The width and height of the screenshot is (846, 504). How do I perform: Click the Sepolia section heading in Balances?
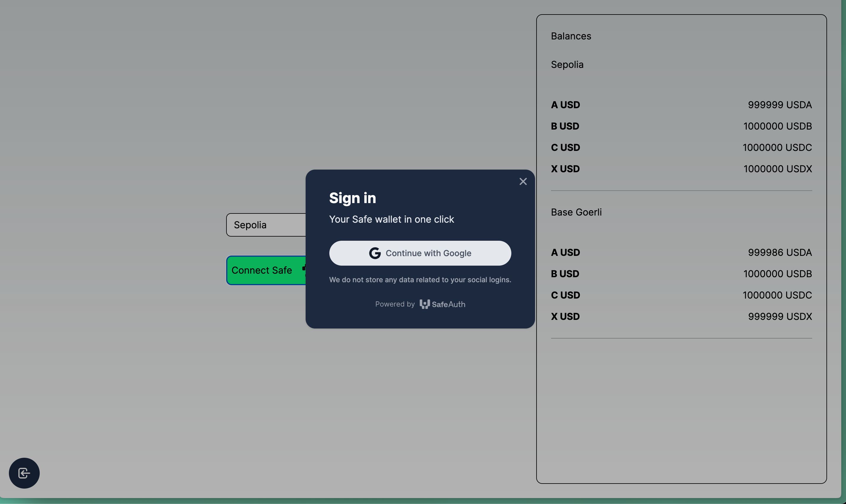567,65
